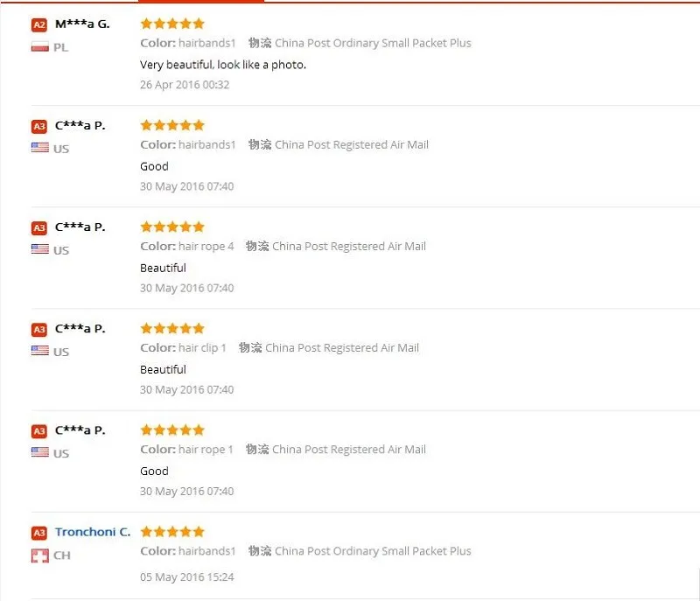Click 'Very beautiful, look like a photo.' review text
Screen dimensions: 700x601
point(223,65)
